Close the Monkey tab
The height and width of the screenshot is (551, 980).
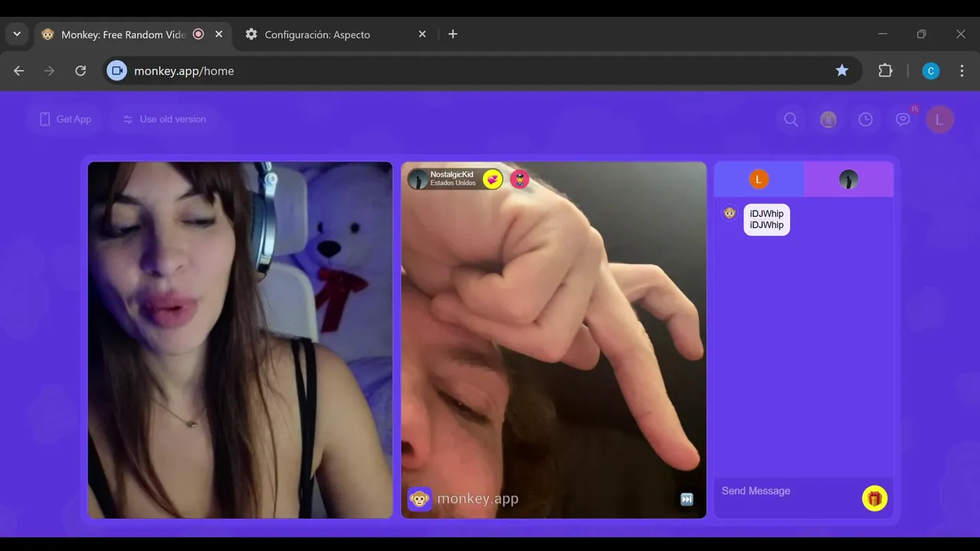219,34
